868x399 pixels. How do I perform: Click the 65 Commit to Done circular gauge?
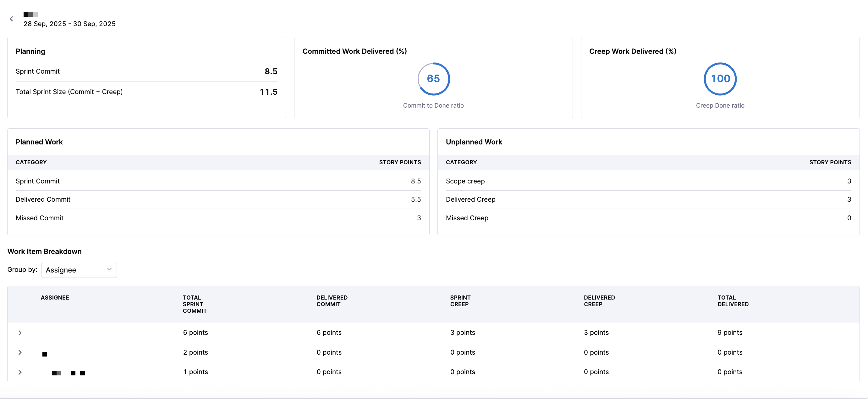[x=433, y=79]
